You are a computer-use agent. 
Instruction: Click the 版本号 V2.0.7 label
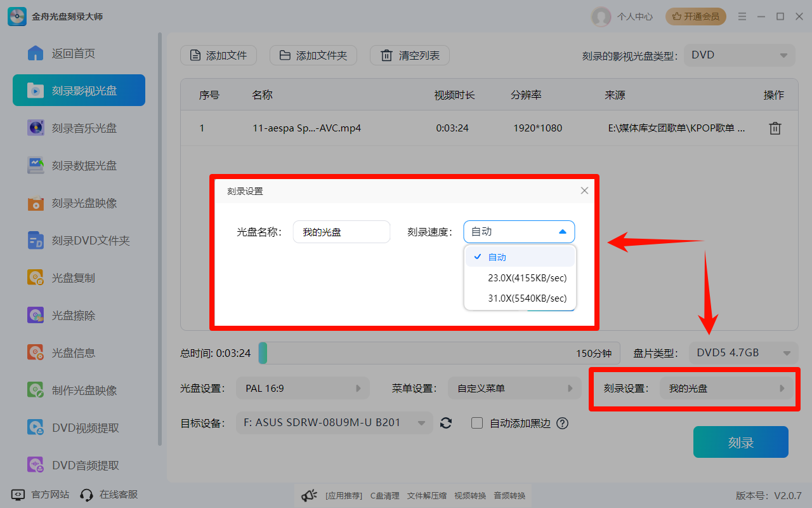click(768, 495)
